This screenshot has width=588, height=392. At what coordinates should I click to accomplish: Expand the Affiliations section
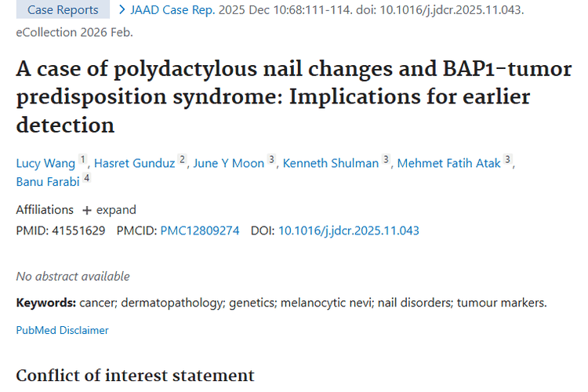click(110, 210)
